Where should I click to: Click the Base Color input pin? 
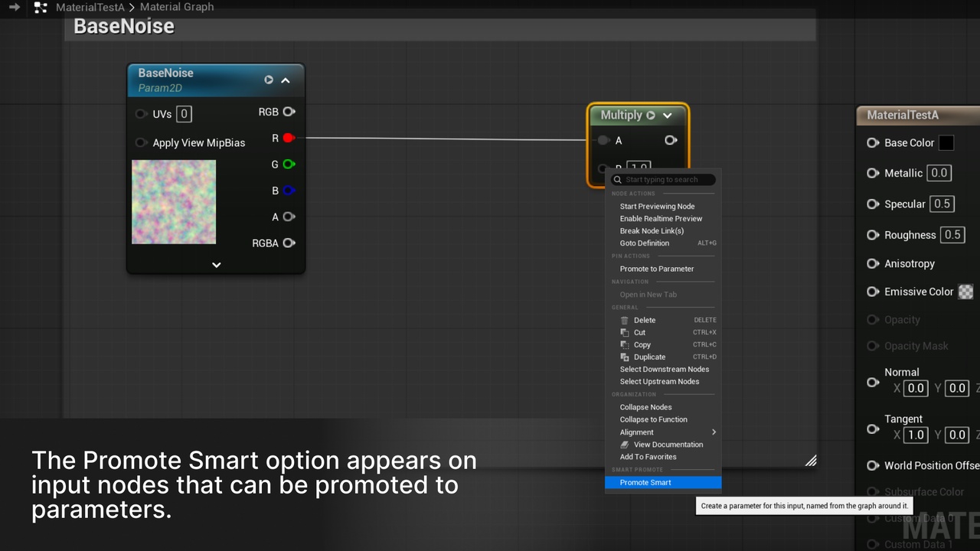[873, 143]
